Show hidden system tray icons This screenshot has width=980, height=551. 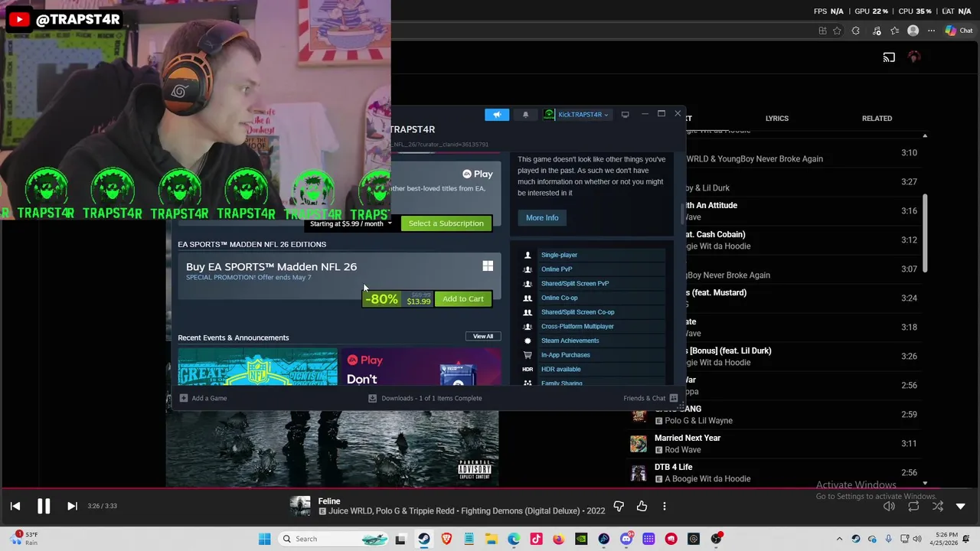839,539
